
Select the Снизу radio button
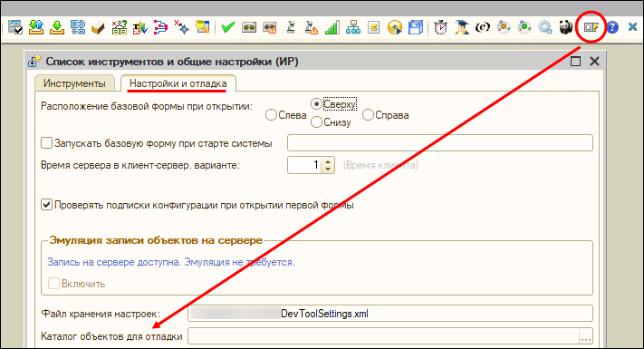click(316, 122)
